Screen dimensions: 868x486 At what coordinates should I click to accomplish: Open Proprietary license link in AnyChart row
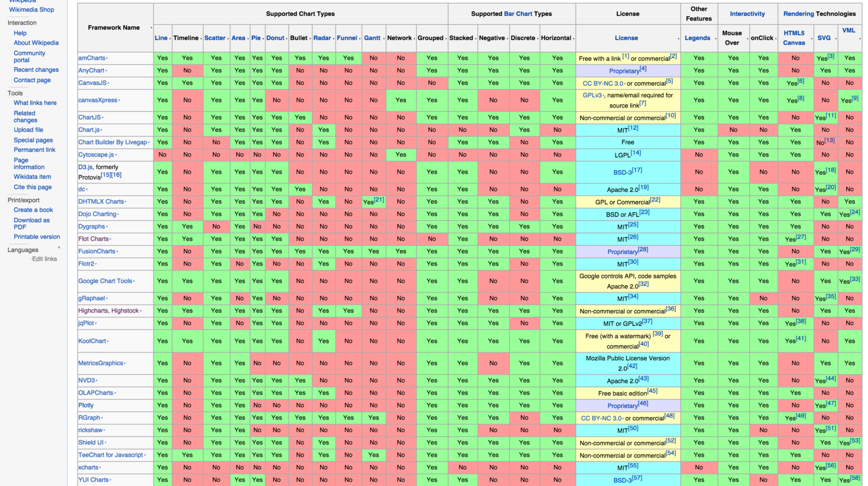(x=624, y=71)
